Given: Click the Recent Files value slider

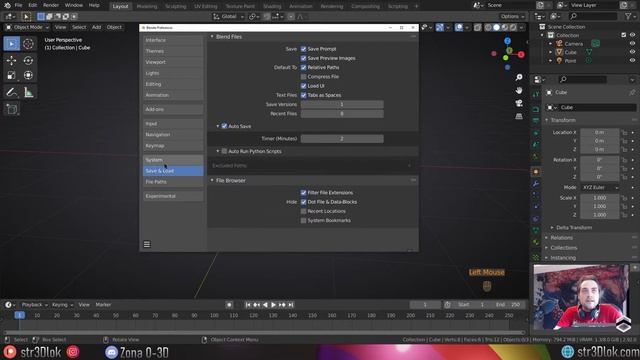Looking at the screenshot, I should point(342,114).
